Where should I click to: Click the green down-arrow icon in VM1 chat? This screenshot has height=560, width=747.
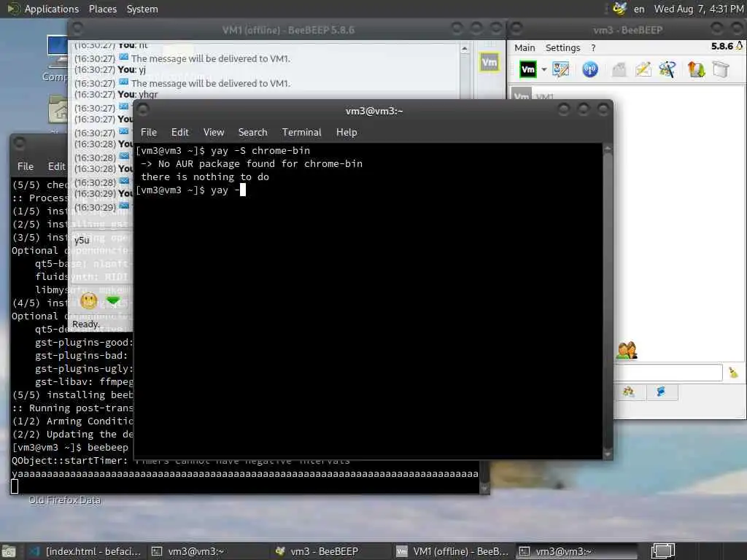(x=113, y=301)
